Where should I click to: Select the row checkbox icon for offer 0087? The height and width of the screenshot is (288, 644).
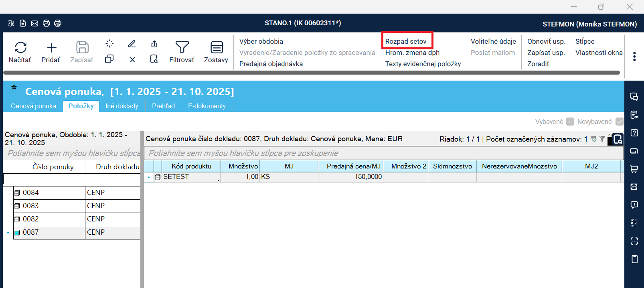(x=17, y=233)
